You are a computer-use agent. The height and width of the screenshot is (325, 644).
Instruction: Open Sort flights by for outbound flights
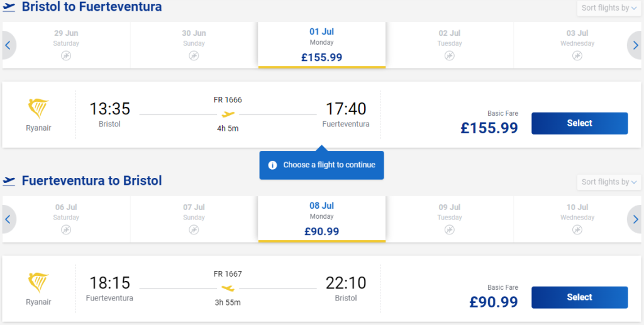pos(609,8)
